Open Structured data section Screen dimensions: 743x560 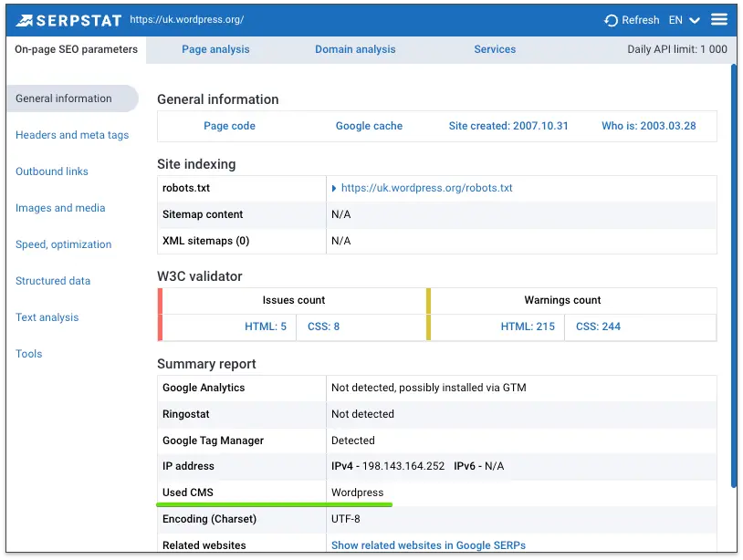click(x=53, y=281)
